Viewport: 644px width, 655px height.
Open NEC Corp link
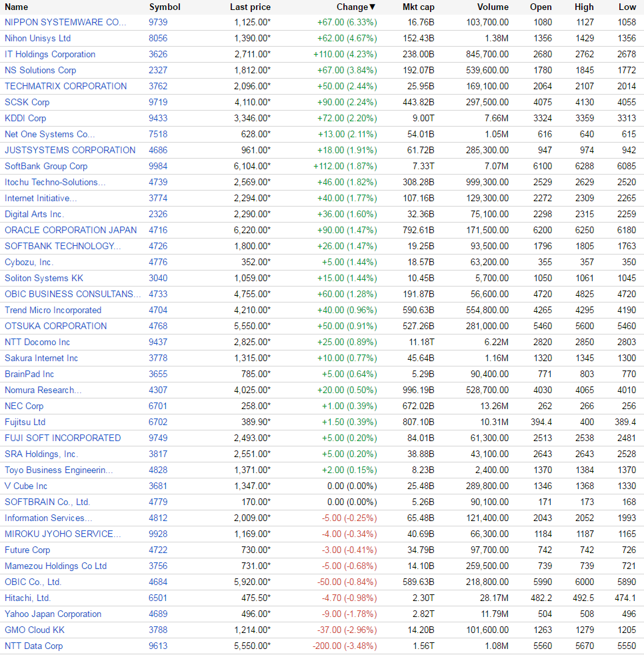point(24,406)
